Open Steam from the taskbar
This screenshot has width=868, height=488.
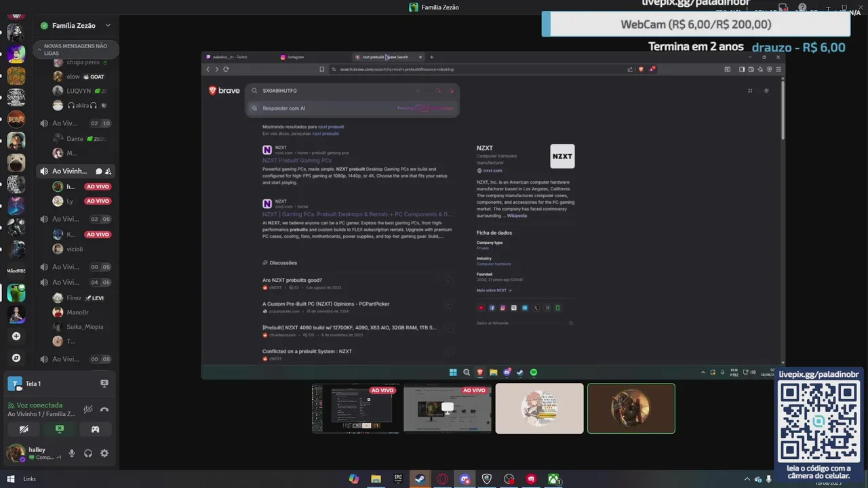tap(420, 479)
